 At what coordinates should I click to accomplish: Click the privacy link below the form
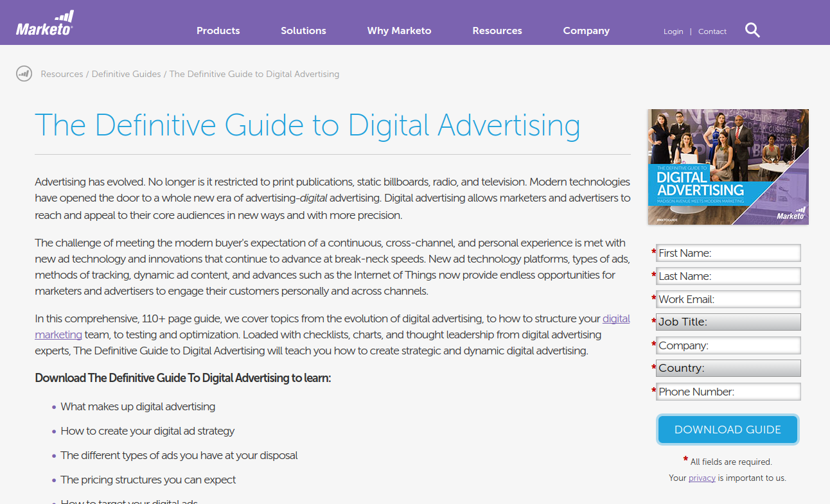(x=702, y=478)
